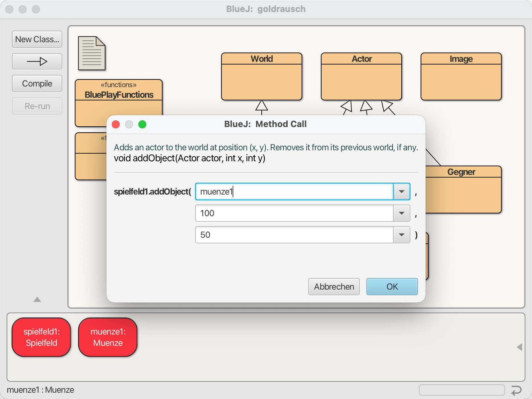This screenshot has height=399, width=532.
Task: Select the World class box
Action: coord(262,76)
